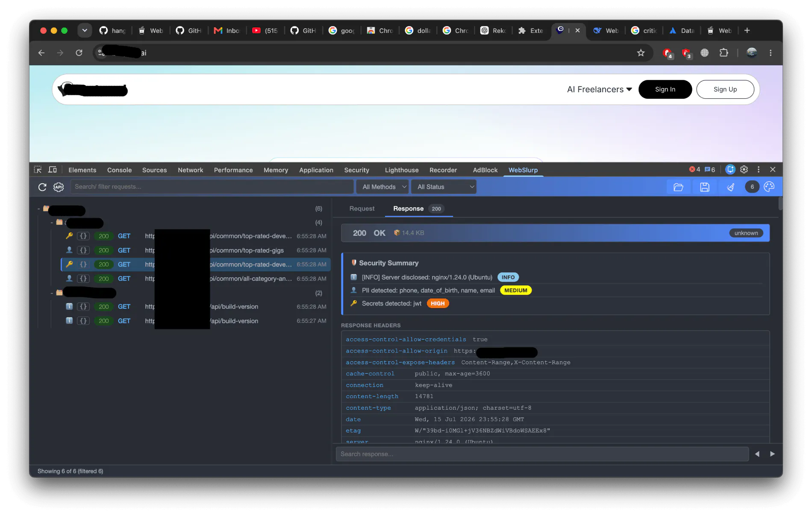Viewport: 812px width, 516px height.
Task: Select the WebSlurp tab
Action: [x=523, y=170]
